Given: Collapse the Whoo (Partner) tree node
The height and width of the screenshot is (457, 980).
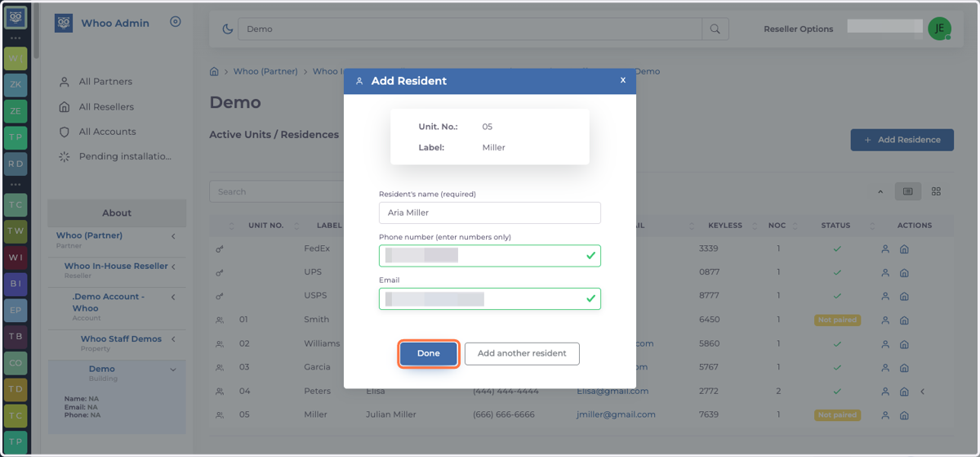Looking at the screenshot, I should tap(173, 236).
